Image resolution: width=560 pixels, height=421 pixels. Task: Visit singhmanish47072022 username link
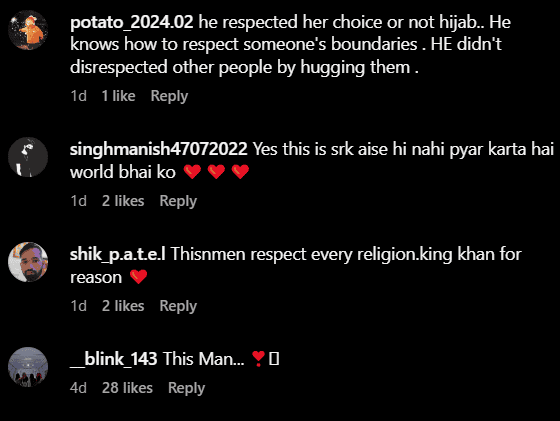159,149
